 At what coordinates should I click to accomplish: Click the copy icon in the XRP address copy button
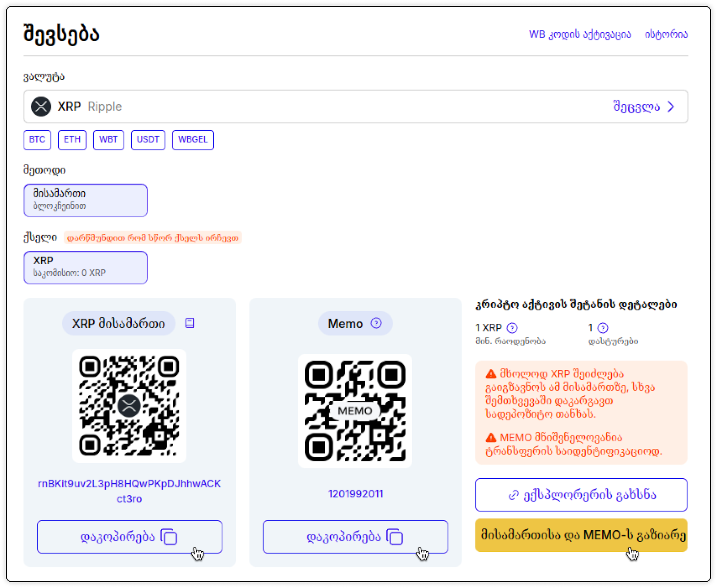coord(169,536)
